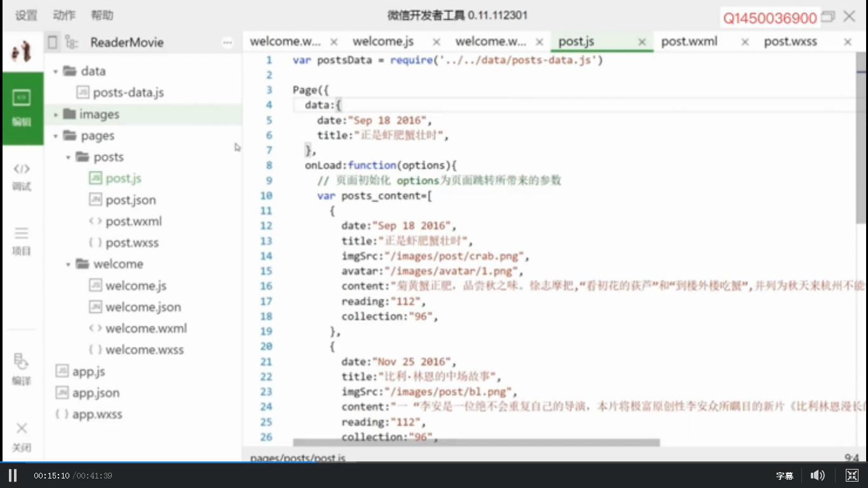Click pages/posts/post.js status bar path
Screen dimensions: 868x488
click(297, 457)
